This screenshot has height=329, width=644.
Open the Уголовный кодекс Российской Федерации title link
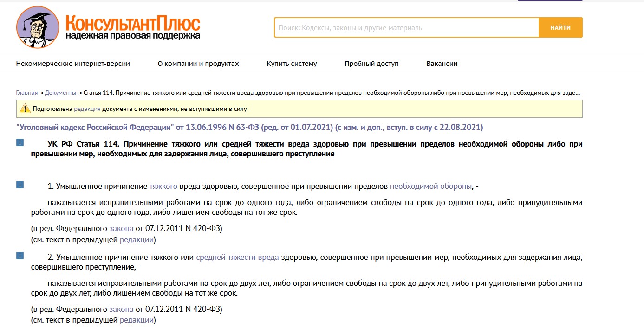coord(249,127)
